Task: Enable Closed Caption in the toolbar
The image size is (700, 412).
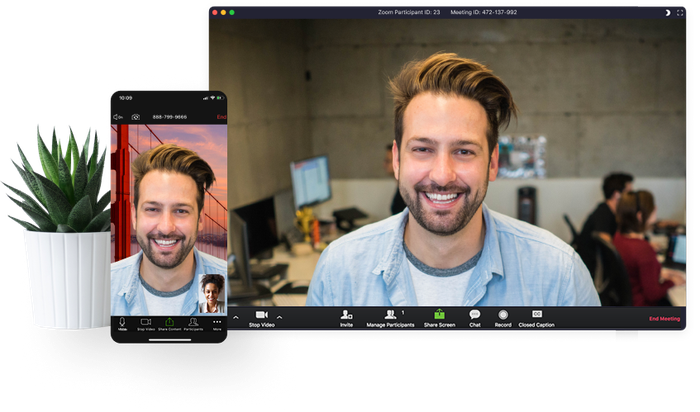Action: pos(538,317)
